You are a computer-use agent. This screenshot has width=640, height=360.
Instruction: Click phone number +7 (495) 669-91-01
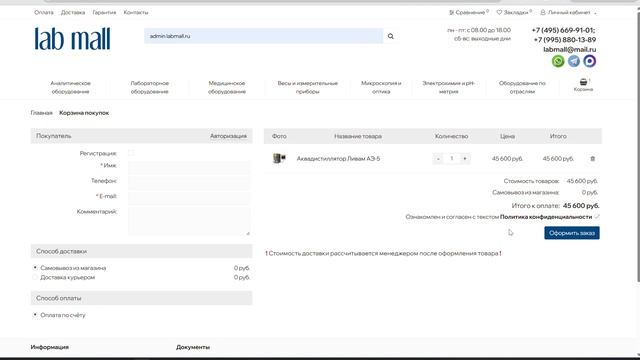point(563,30)
